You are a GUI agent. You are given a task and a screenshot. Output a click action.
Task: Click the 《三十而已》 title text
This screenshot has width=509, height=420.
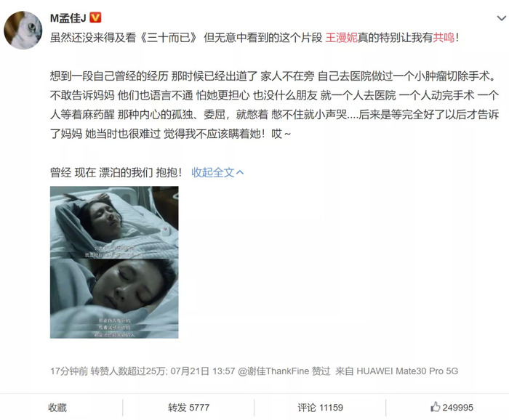(169, 38)
